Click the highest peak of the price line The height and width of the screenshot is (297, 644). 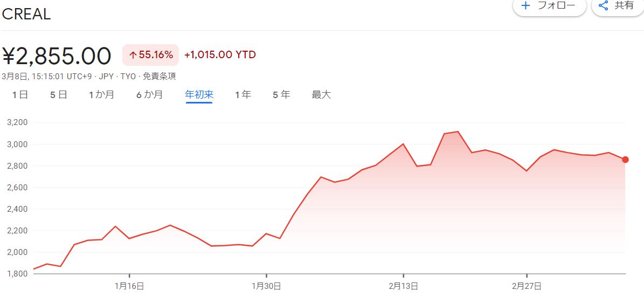[x=458, y=132]
